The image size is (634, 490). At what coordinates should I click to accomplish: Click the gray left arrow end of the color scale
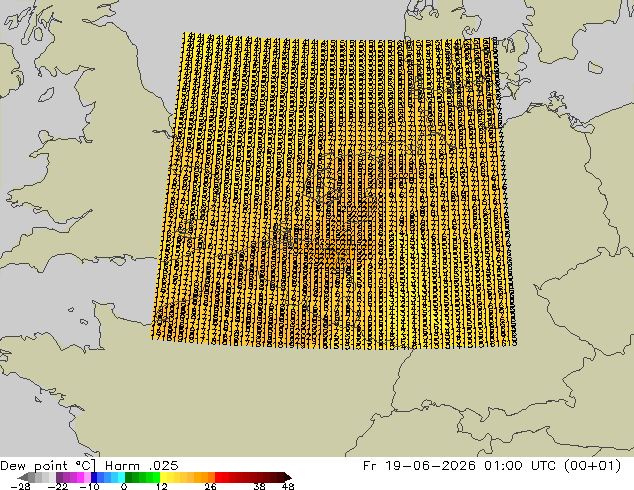pos(23,477)
